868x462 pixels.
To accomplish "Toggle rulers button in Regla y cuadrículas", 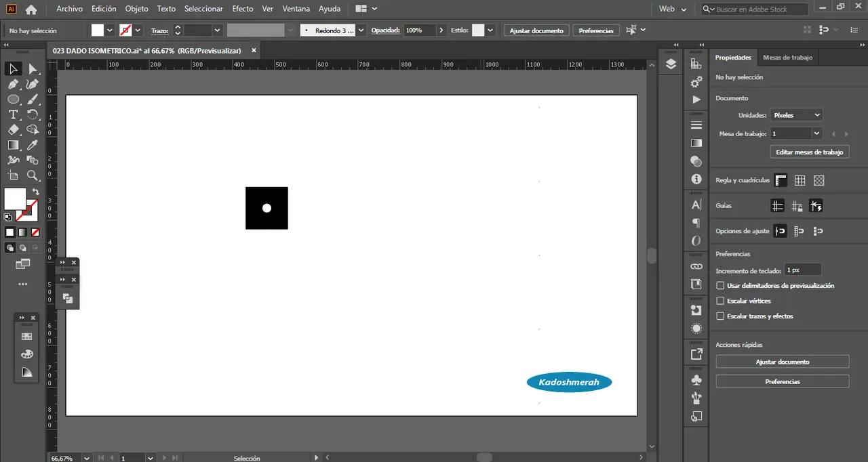I will [x=781, y=180].
